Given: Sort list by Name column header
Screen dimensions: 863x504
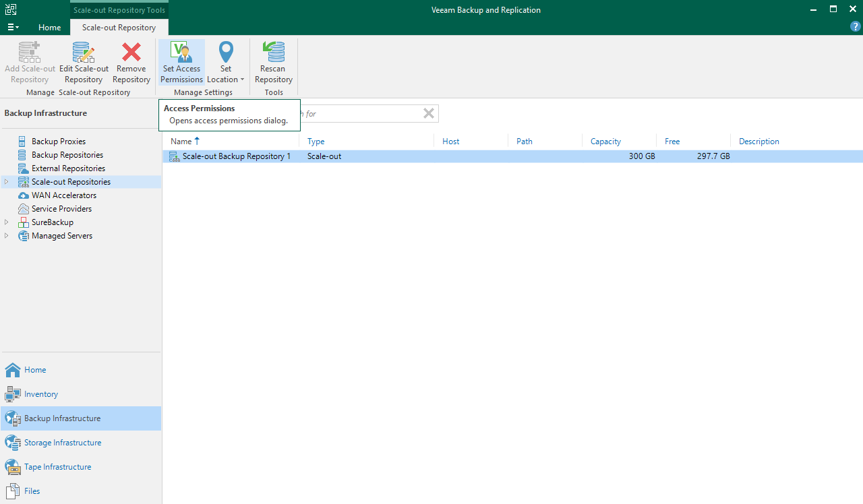Looking at the screenshot, I should point(181,141).
